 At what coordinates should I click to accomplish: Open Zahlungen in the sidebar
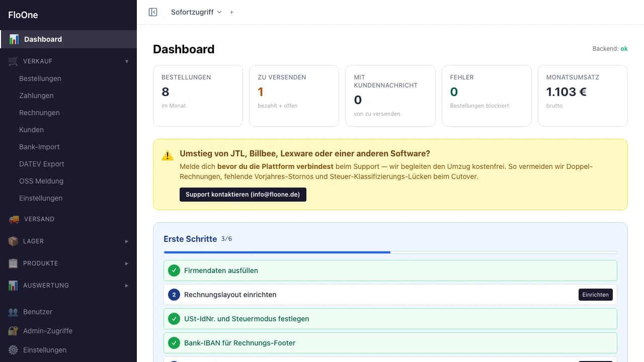(36, 96)
